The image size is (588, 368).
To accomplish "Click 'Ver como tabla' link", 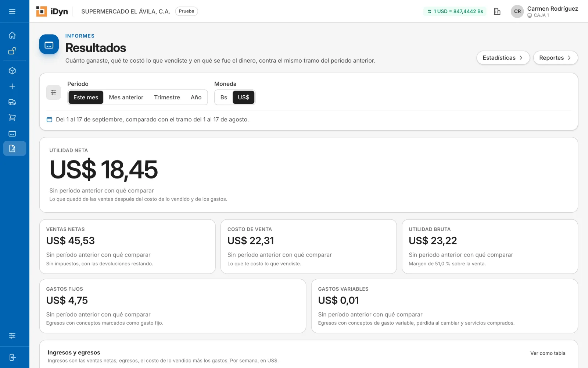I will pos(548,353).
